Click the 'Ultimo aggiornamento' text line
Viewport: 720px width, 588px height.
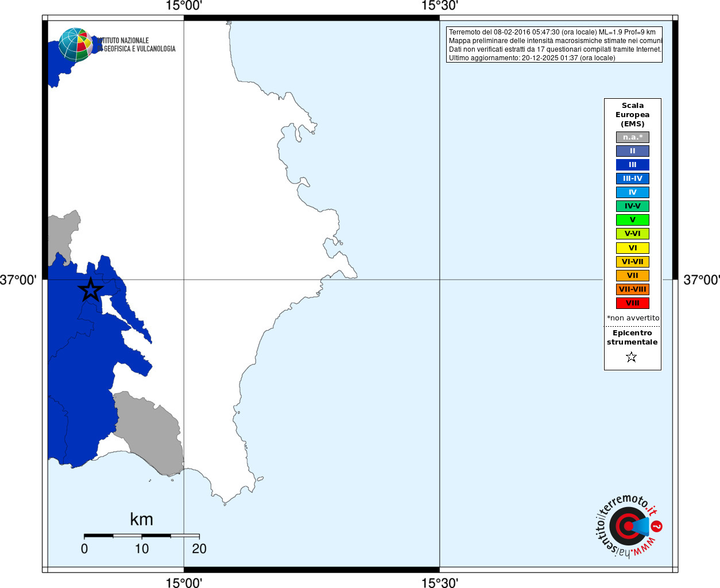pos(532,58)
